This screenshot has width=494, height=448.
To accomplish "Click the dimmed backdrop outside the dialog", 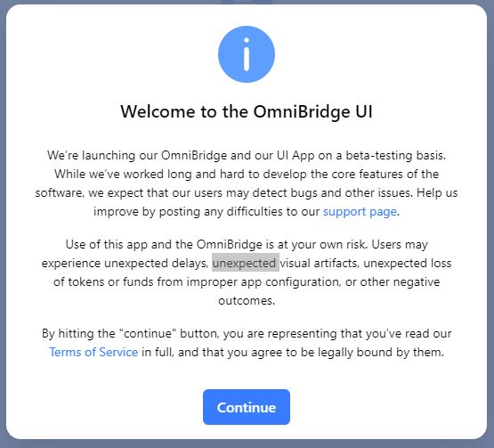I will (3, 221).
